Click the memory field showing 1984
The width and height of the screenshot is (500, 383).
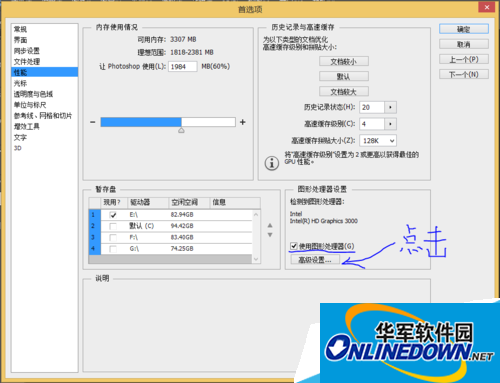(182, 66)
